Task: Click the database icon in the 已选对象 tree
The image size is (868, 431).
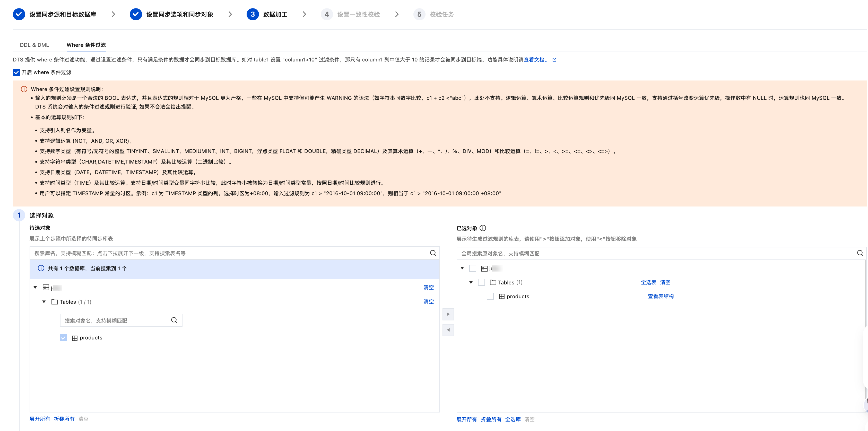Action: tap(484, 269)
